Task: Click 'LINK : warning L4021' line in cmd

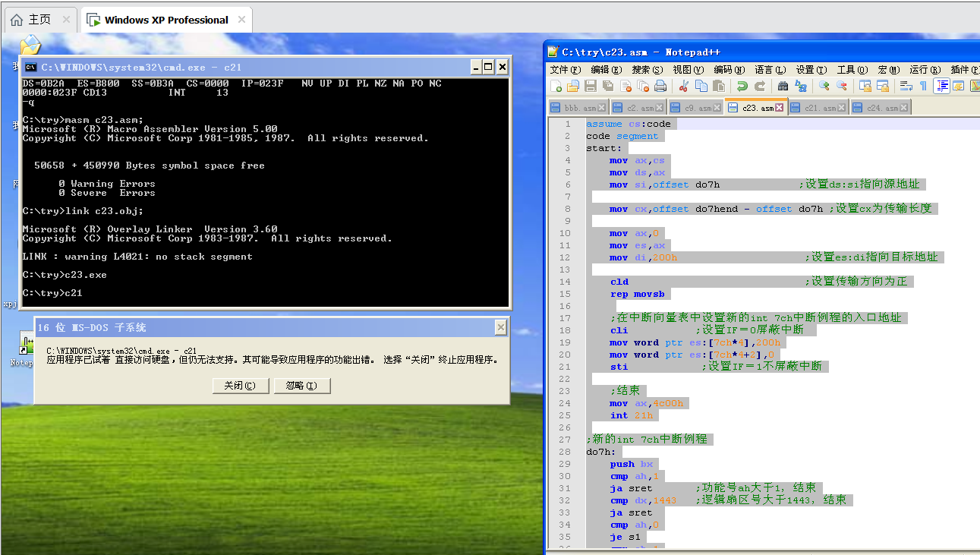Action: [x=137, y=257]
